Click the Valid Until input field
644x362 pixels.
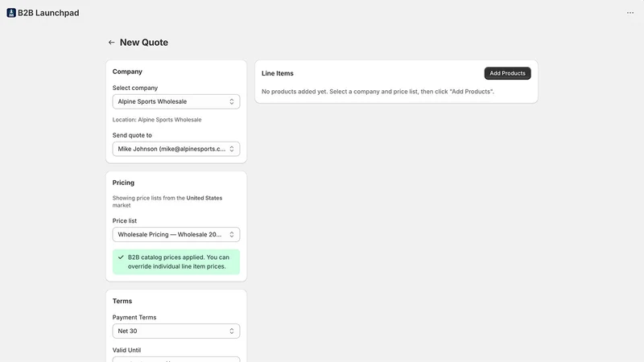pos(176,360)
